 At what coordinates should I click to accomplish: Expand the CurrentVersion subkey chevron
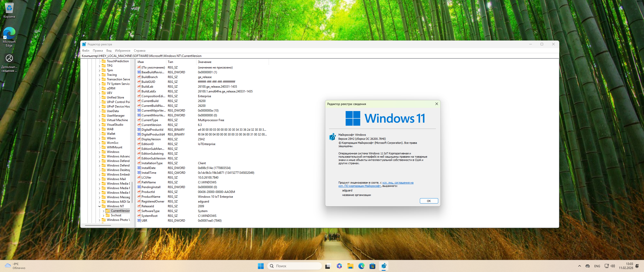pyautogui.click(x=103, y=211)
